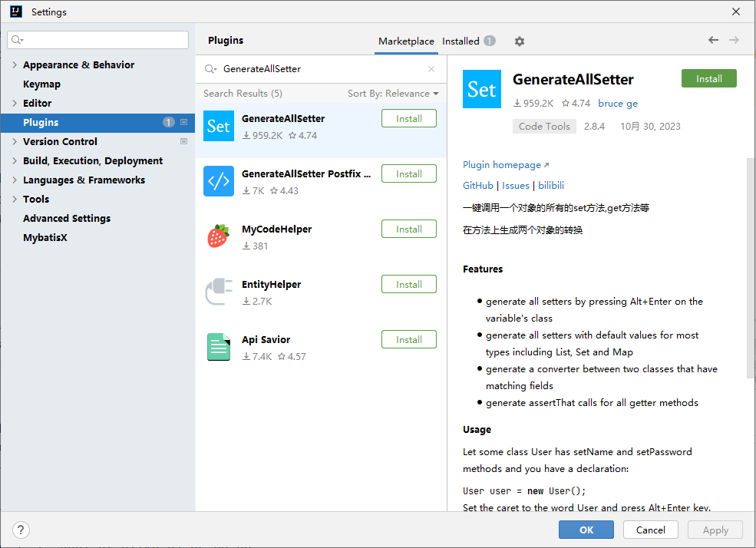Click the IntelliJ logo in title bar
The width and height of the screenshot is (756, 548).
pos(16,12)
